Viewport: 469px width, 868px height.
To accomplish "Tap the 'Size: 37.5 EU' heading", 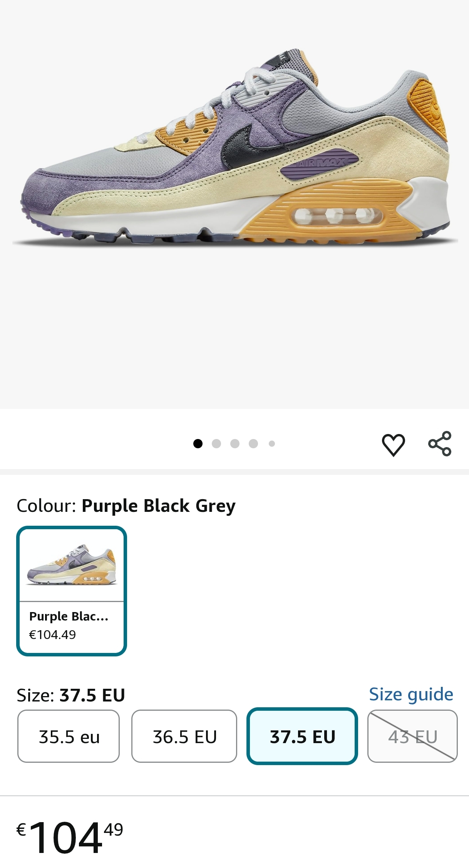I will tap(71, 695).
